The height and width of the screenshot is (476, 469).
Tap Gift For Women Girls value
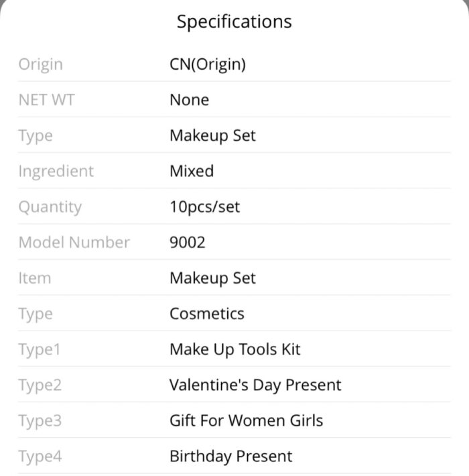(247, 421)
